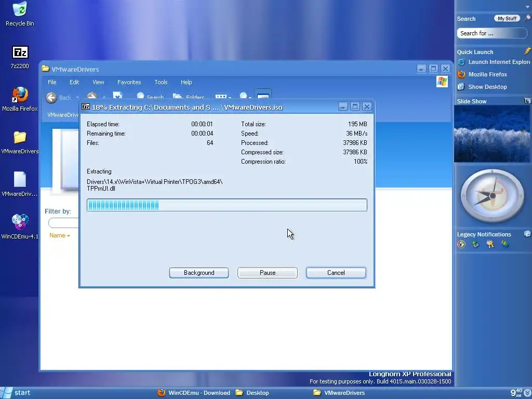The image size is (532, 399).
Task: Click the Search for... field in sidebar
Action: [492, 33]
